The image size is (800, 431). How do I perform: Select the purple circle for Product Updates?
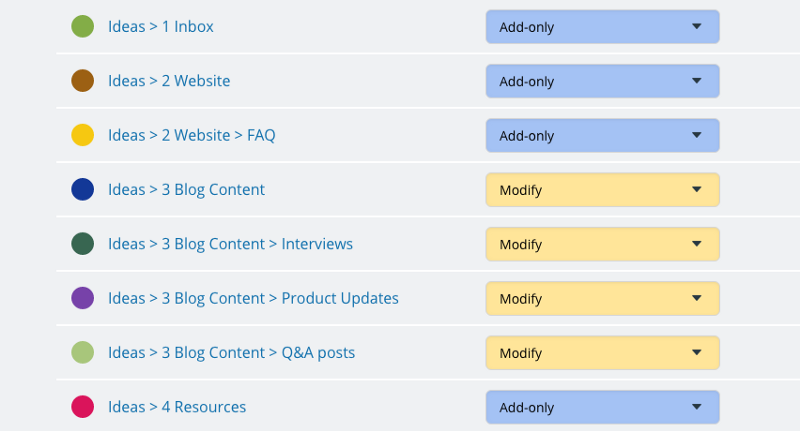tap(83, 298)
